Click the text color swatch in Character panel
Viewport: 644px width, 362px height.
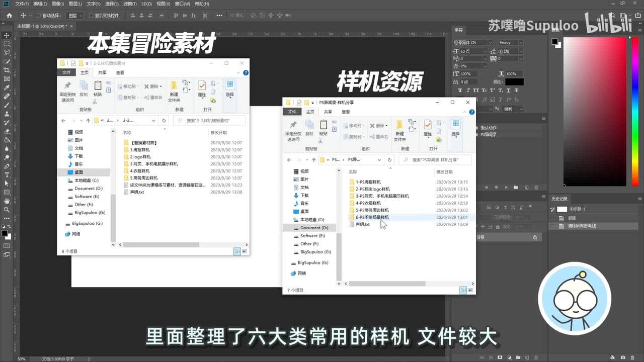pos(515,82)
